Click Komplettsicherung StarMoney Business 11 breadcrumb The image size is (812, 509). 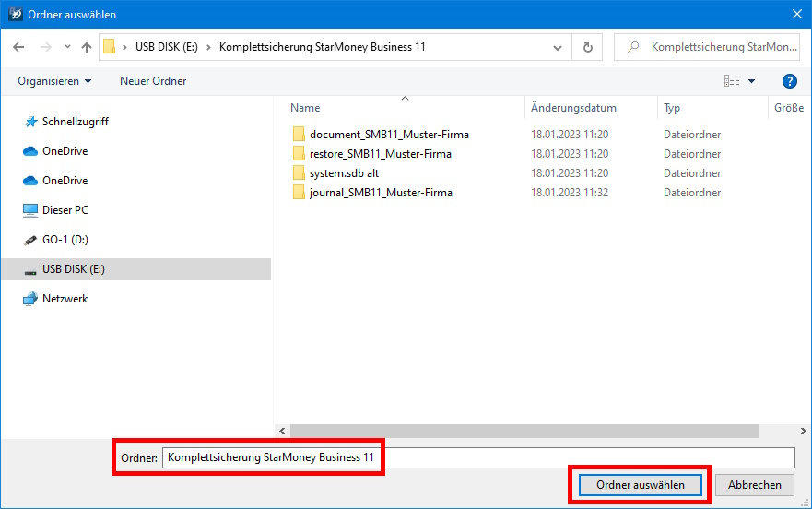click(322, 47)
